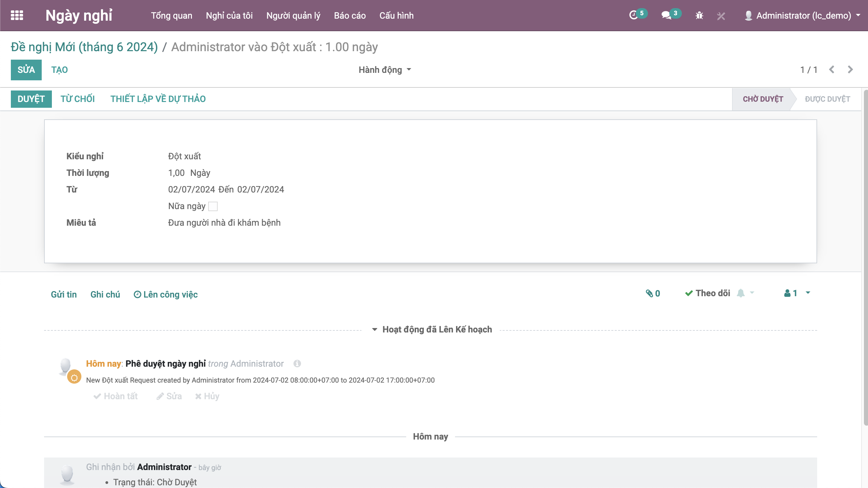Image resolution: width=868 pixels, height=488 pixels.
Task: Toggle Theo dõi follow status
Action: pyautogui.click(x=708, y=293)
